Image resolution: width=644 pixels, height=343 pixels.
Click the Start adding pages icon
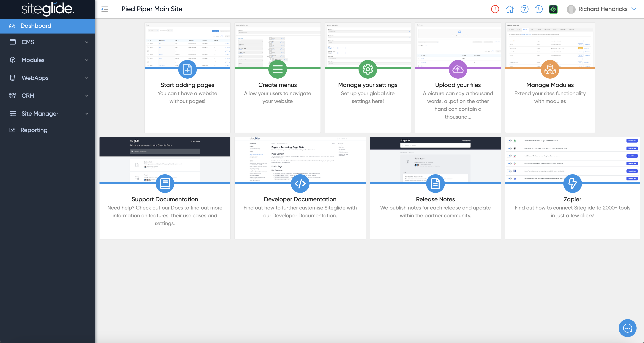(x=187, y=69)
